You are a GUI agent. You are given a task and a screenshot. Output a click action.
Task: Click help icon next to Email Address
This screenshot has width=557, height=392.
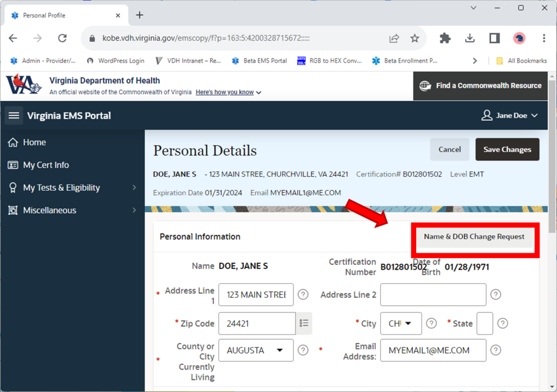click(x=496, y=351)
